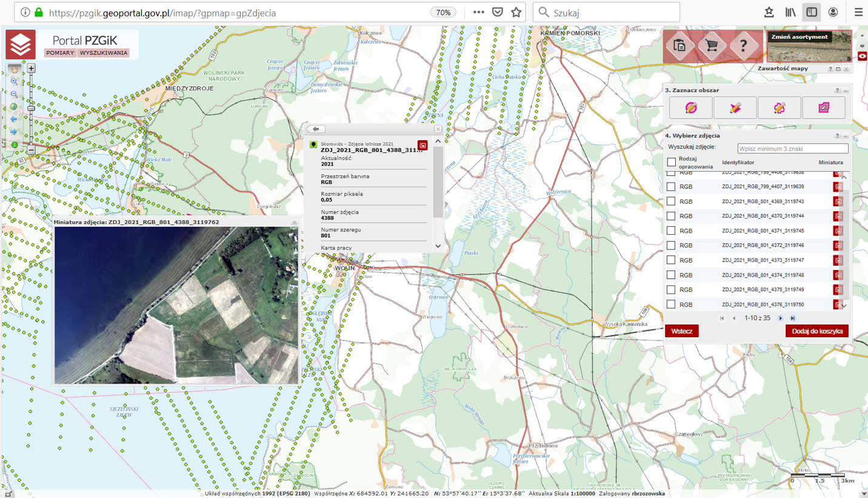Click the map zoom slider handle
The width and height of the screenshot is (868, 498).
pos(32,108)
